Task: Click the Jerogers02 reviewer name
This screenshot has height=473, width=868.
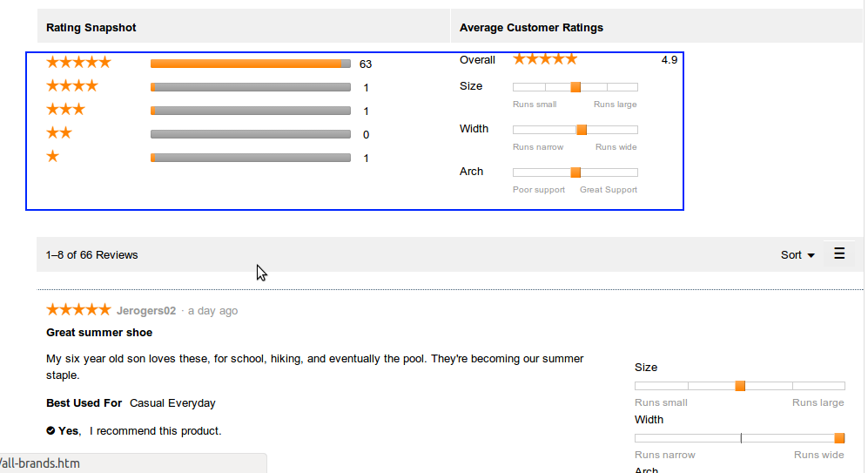Action: (x=146, y=311)
